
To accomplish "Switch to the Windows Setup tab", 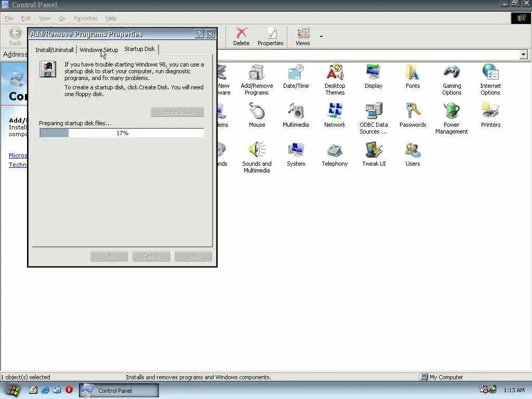I will [99, 50].
